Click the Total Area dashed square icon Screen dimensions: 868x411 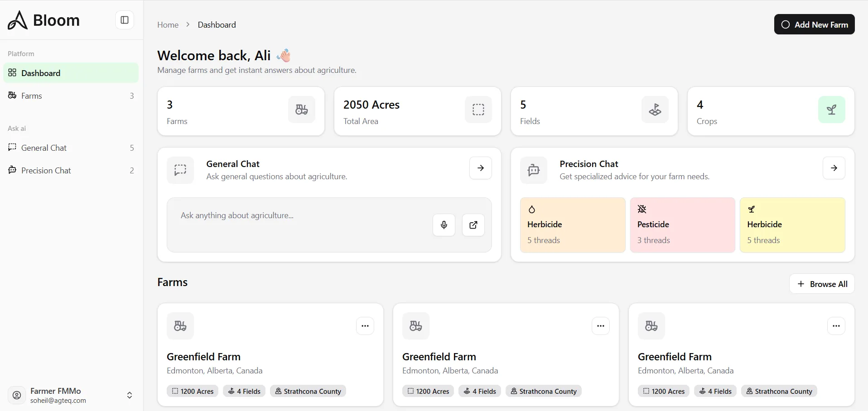[x=478, y=110]
